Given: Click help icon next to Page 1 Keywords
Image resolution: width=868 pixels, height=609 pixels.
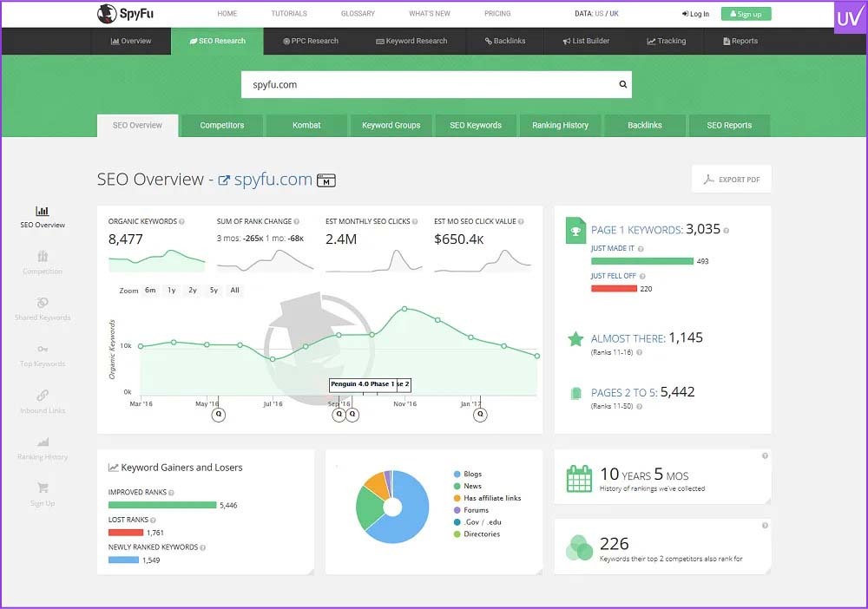Looking at the screenshot, I should [727, 231].
